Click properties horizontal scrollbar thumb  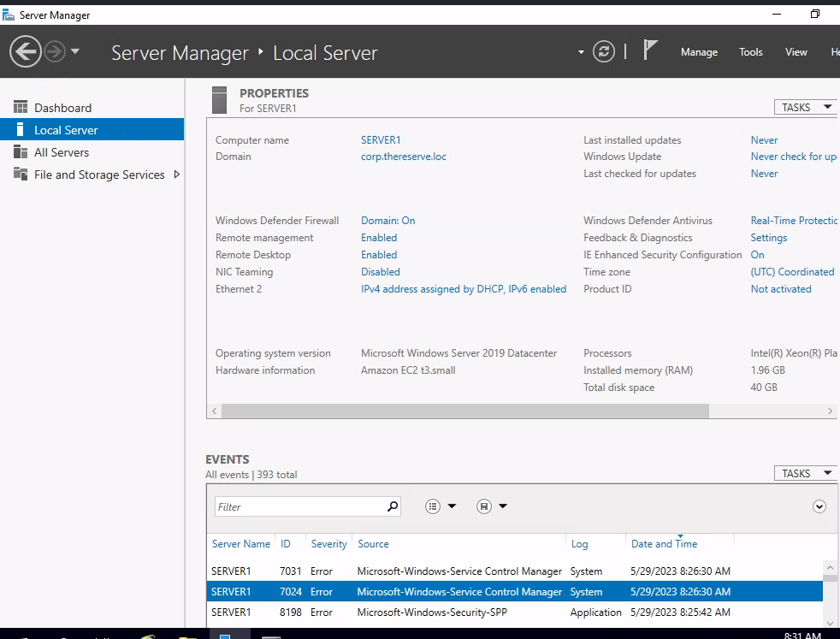(465, 411)
